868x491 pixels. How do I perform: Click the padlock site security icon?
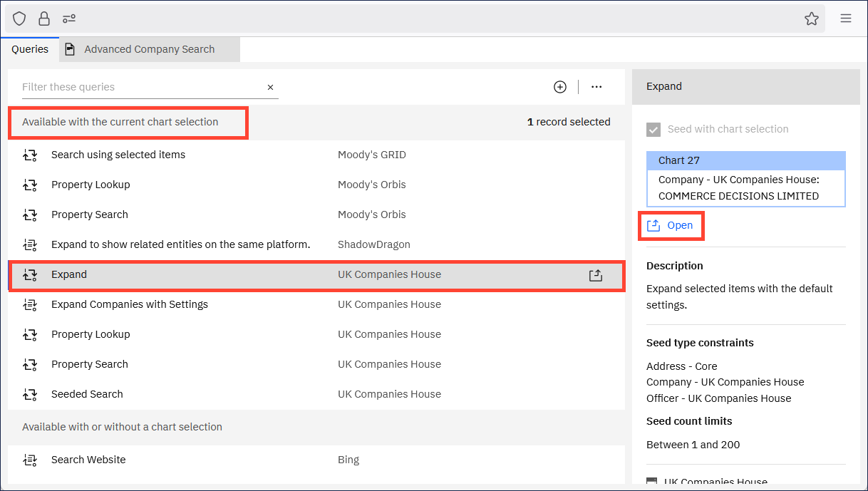44,19
